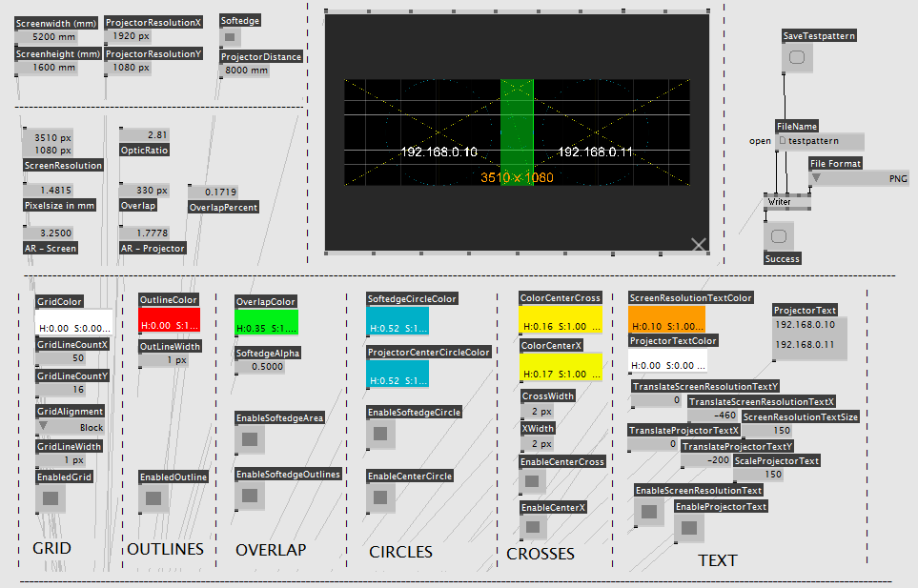Close the renderer preview with the X icon
This screenshot has height=588, width=918.
point(699,245)
